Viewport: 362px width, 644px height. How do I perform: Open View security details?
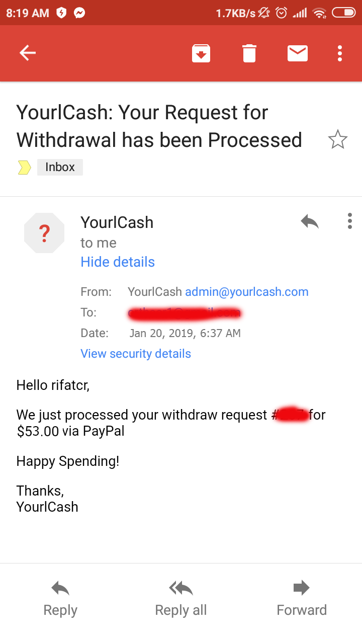pyautogui.click(x=136, y=354)
